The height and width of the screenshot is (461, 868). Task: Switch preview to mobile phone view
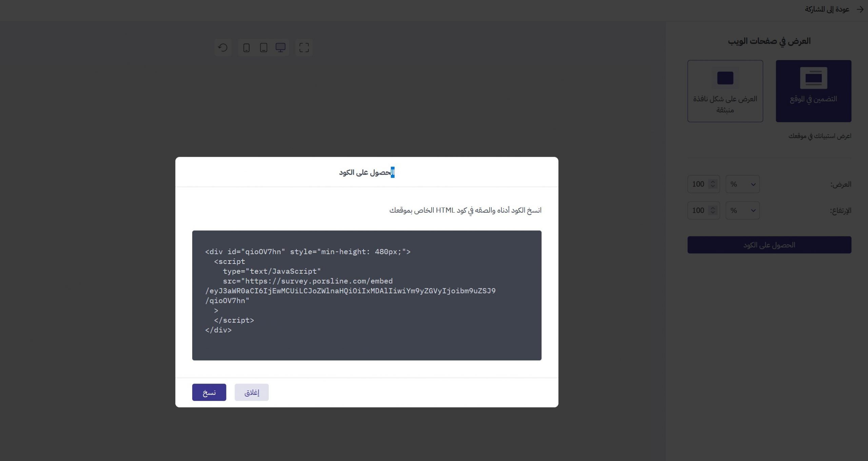[x=246, y=47]
